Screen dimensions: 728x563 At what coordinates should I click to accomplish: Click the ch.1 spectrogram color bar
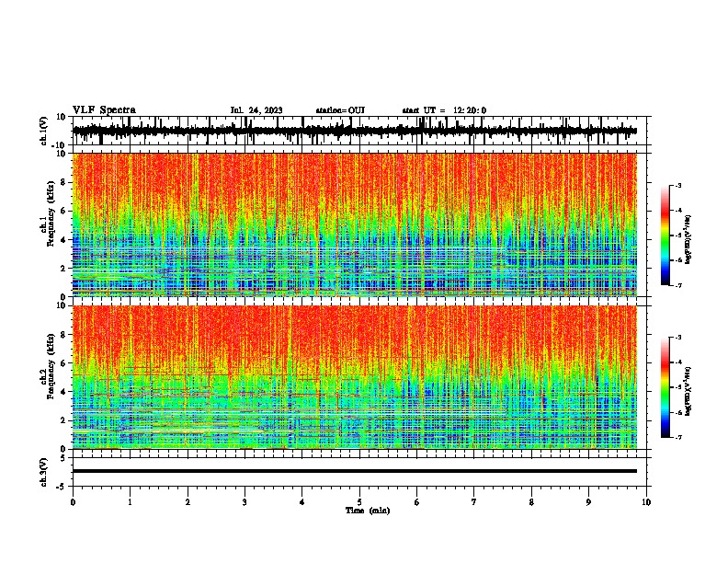click(x=665, y=236)
